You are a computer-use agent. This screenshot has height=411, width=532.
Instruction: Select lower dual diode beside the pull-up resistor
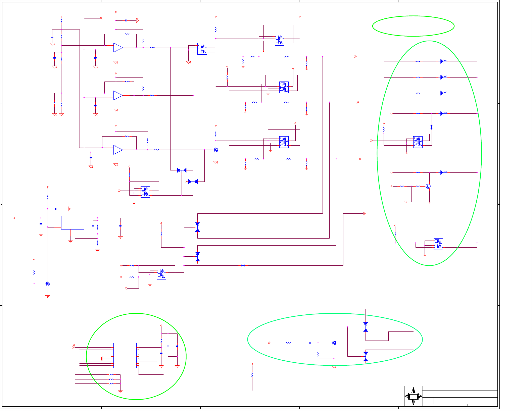coord(197,257)
